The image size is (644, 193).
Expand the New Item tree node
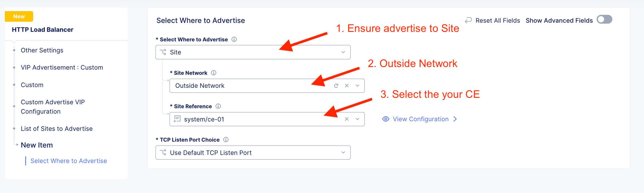pos(17,145)
